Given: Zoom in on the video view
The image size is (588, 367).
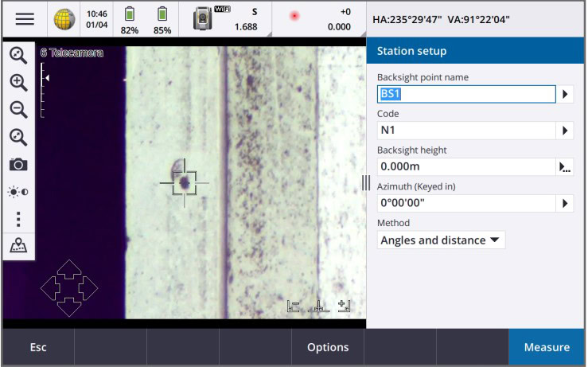Looking at the screenshot, I should 18,83.
